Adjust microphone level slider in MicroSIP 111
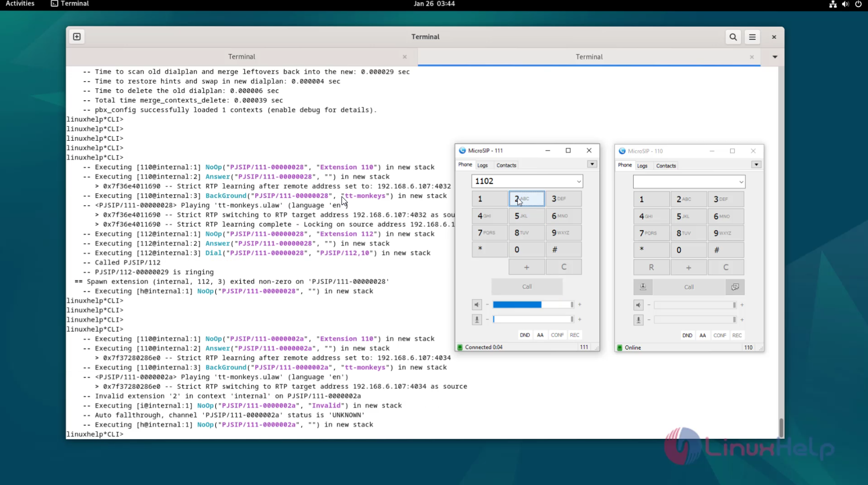 pos(533,319)
